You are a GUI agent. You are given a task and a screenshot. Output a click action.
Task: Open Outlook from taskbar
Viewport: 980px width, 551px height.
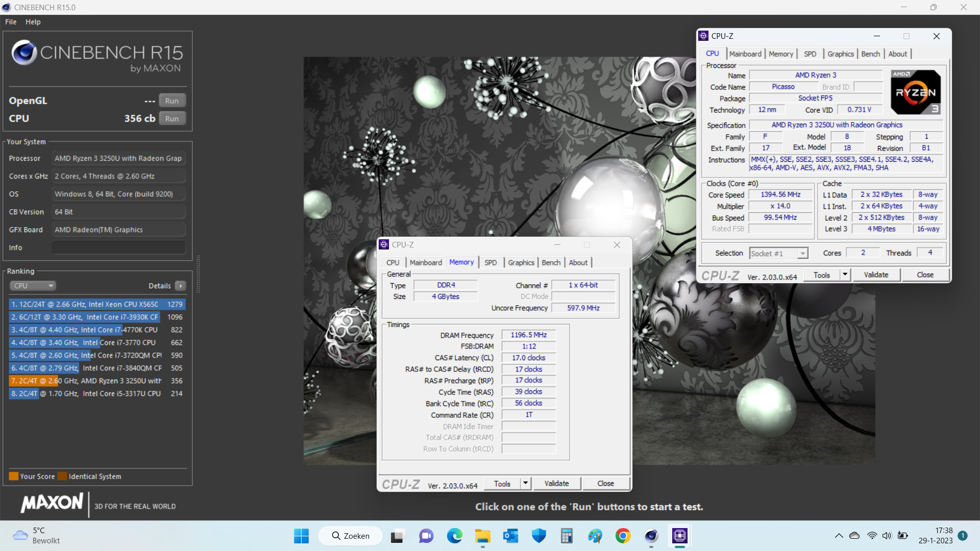(x=510, y=536)
